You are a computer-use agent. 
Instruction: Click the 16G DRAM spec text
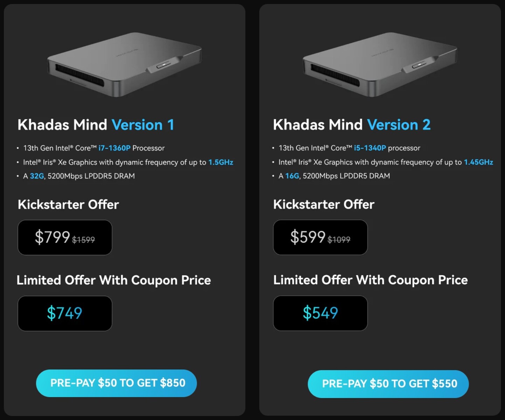(292, 176)
